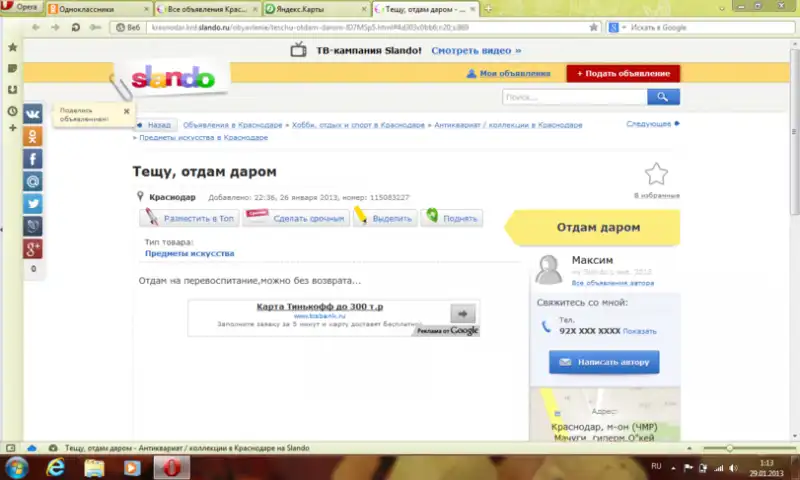Click the Google+ share icon
Image resolution: width=800 pixels, height=480 pixels.
click(33, 248)
